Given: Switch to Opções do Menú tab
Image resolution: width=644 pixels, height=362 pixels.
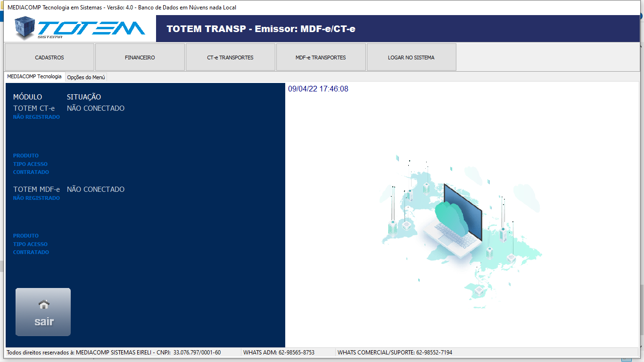Looking at the screenshot, I should [x=86, y=77].
